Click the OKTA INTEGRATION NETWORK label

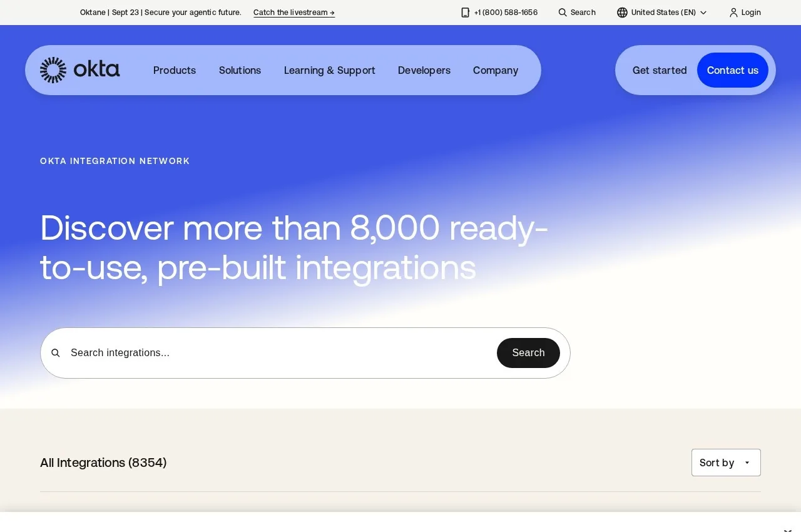115,161
